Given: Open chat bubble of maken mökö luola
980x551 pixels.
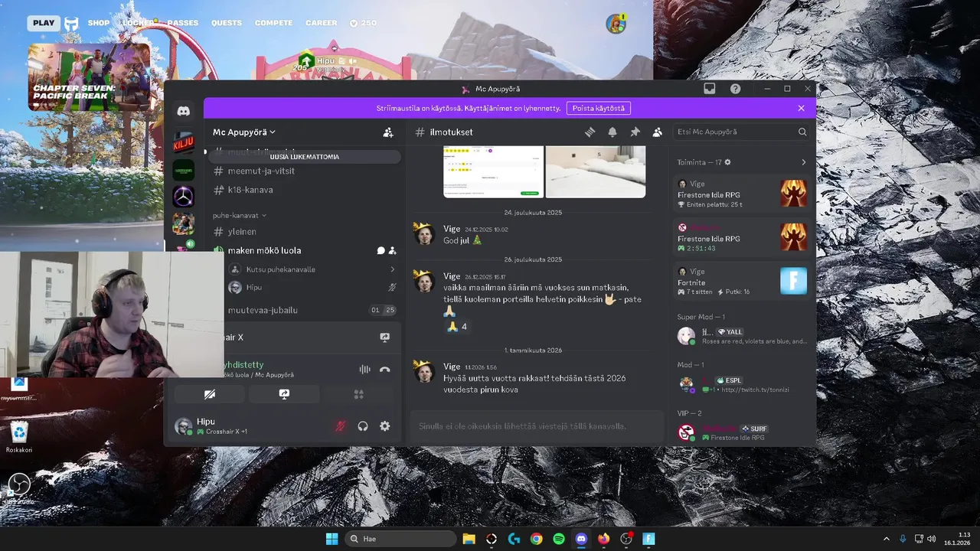Looking at the screenshot, I should (381, 250).
